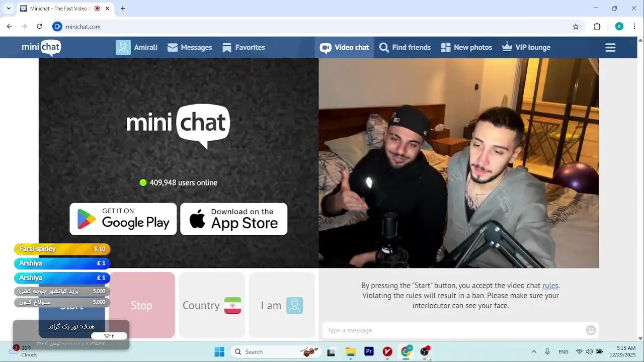
Task: Open File Explorer from the taskbar
Action: [350, 352]
